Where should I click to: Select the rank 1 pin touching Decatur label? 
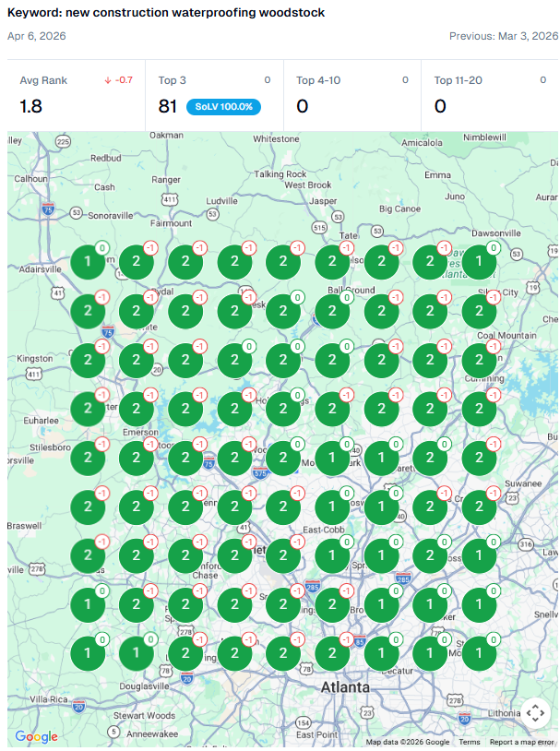381,653
